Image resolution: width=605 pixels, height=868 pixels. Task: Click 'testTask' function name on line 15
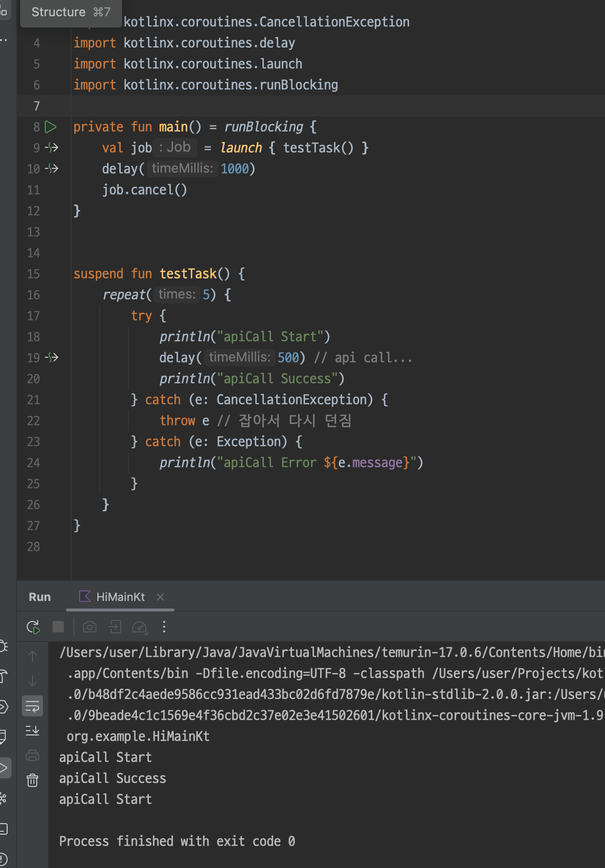click(188, 274)
